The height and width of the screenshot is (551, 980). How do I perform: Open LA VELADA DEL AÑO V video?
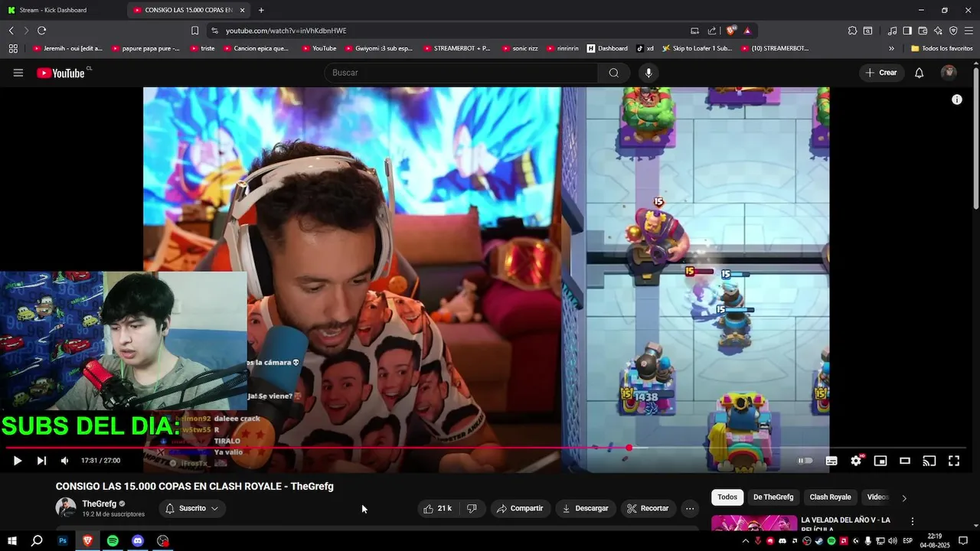point(845,524)
